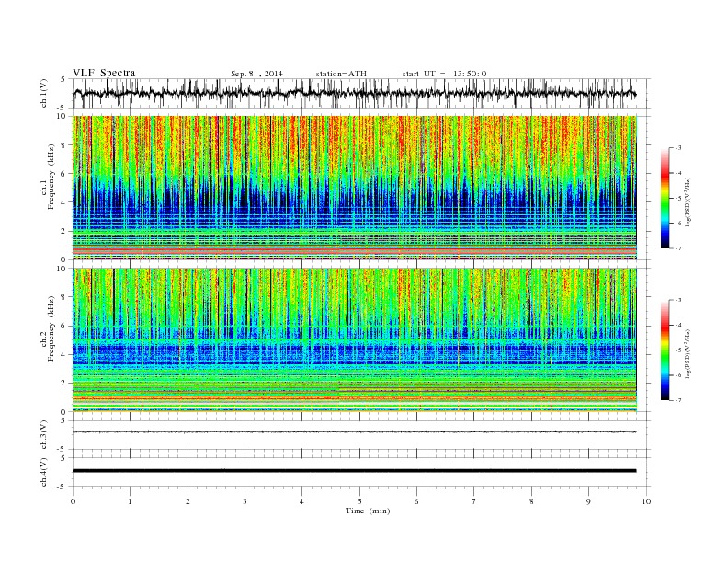Click the time axis tick label "9"
Viewport: 728px width, 563px height.
pyautogui.click(x=588, y=501)
